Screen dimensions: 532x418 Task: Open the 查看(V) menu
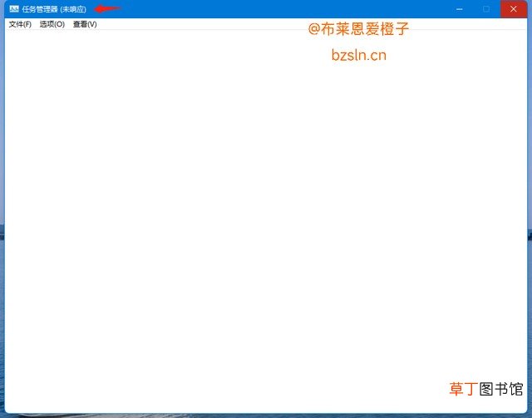(x=85, y=24)
